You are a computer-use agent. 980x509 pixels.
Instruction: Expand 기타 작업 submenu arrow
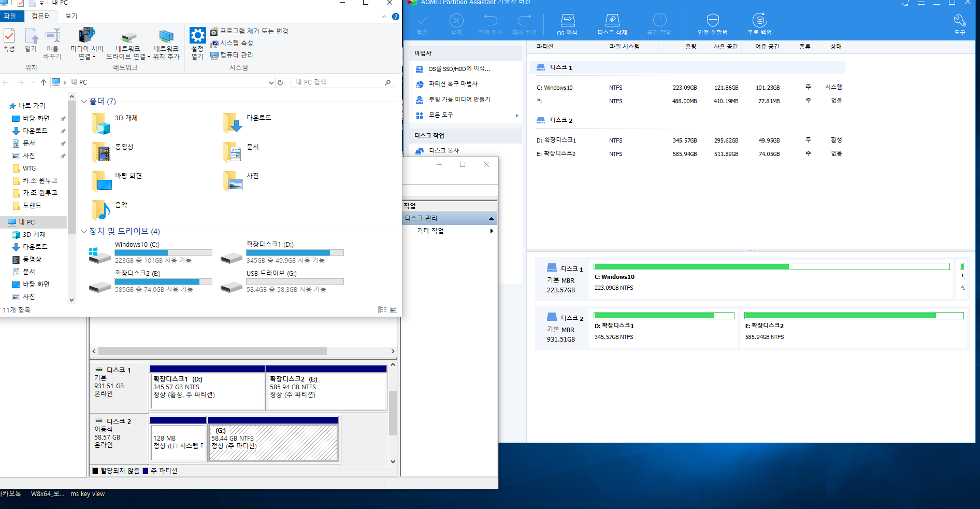(492, 231)
